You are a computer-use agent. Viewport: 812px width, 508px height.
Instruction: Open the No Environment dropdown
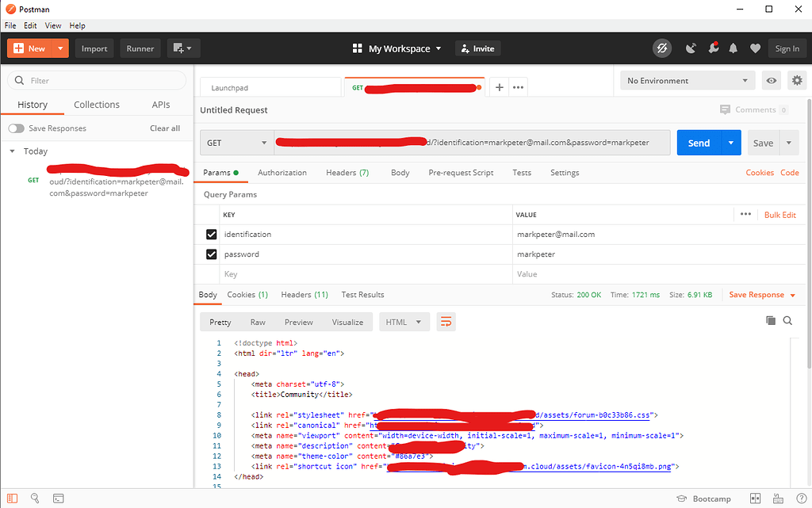click(x=687, y=80)
